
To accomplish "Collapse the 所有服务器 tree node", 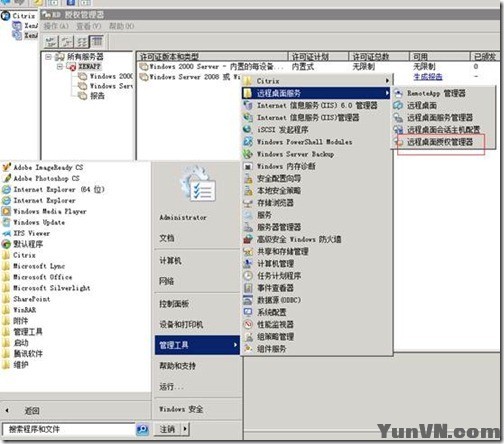I will (48, 57).
